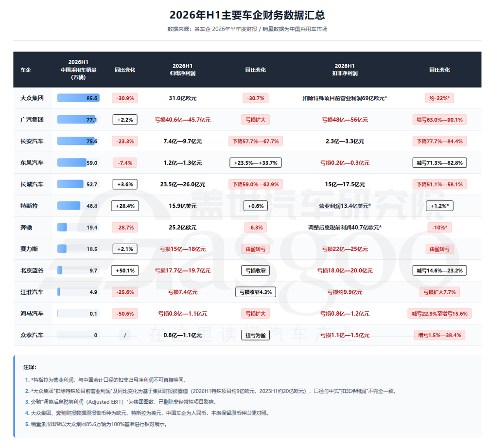
Task: Click the 扣非净利润 column header
Action: [x=345, y=70]
